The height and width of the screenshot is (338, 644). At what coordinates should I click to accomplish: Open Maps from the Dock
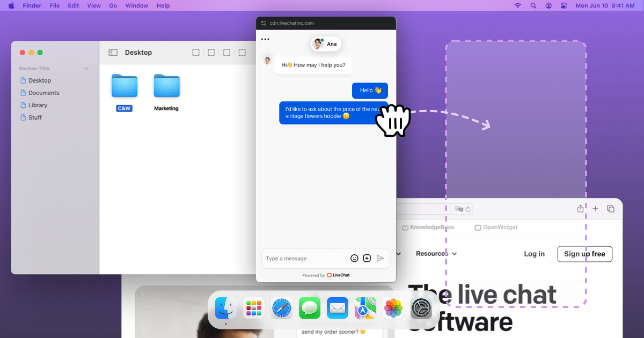[x=365, y=308]
